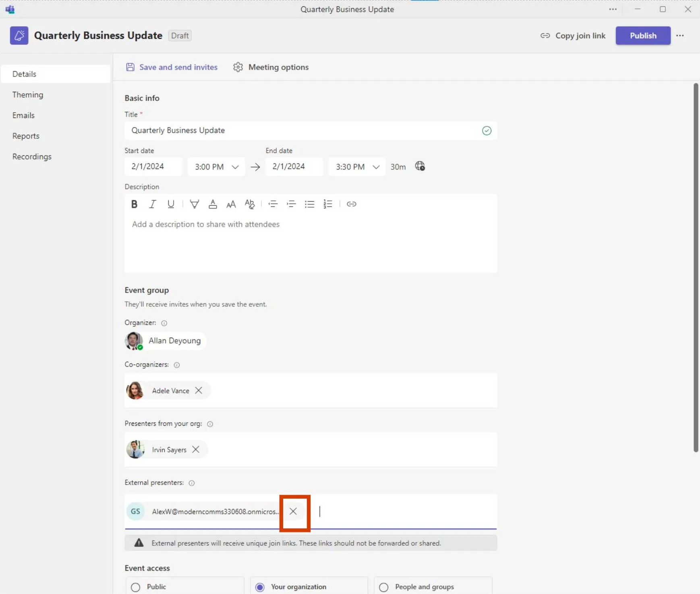Remove Adele Vance from co-organizers
Image resolution: width=700 pixels, height=594 pixels.
(199, 390)
